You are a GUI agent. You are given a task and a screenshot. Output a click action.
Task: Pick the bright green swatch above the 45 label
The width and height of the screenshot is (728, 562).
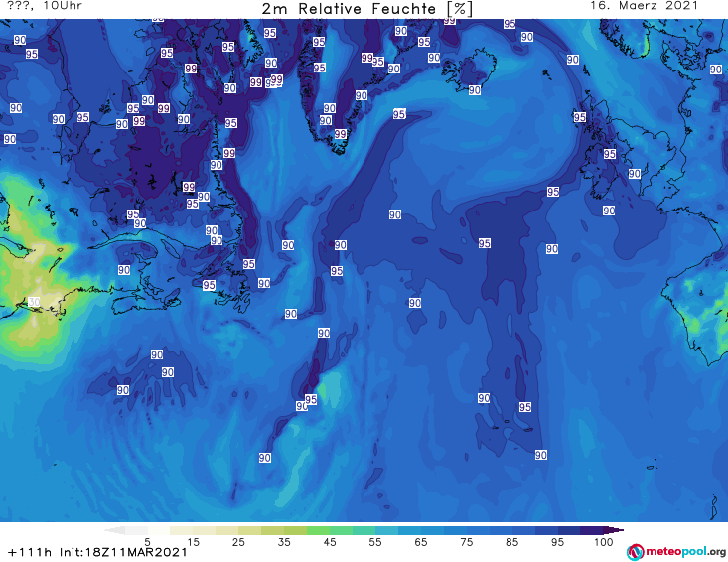[x=318, y=530]
